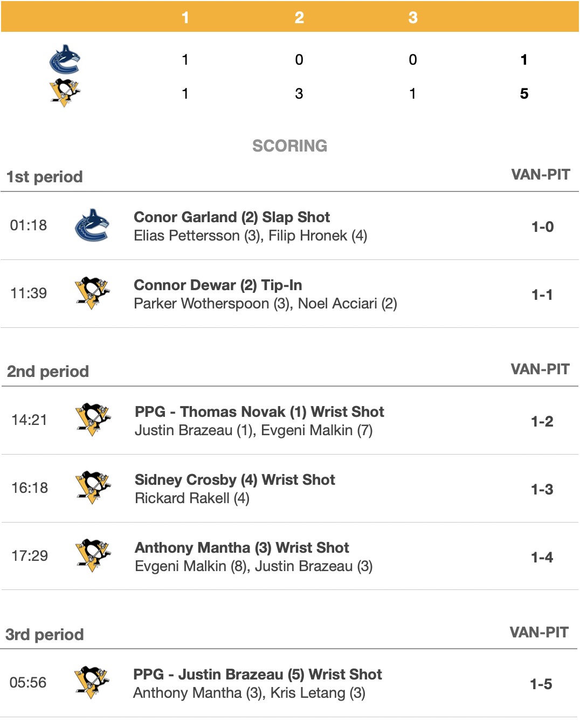Click the 1-4 running score
The width and height of the screenshot is (580, 728).
[x=542, y=558]
